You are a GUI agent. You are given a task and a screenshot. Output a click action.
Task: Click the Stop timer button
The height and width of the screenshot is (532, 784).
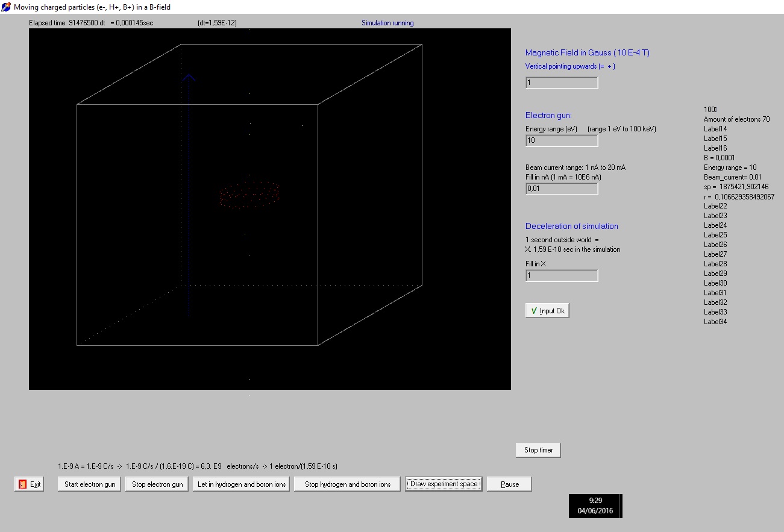coord(539,450)
